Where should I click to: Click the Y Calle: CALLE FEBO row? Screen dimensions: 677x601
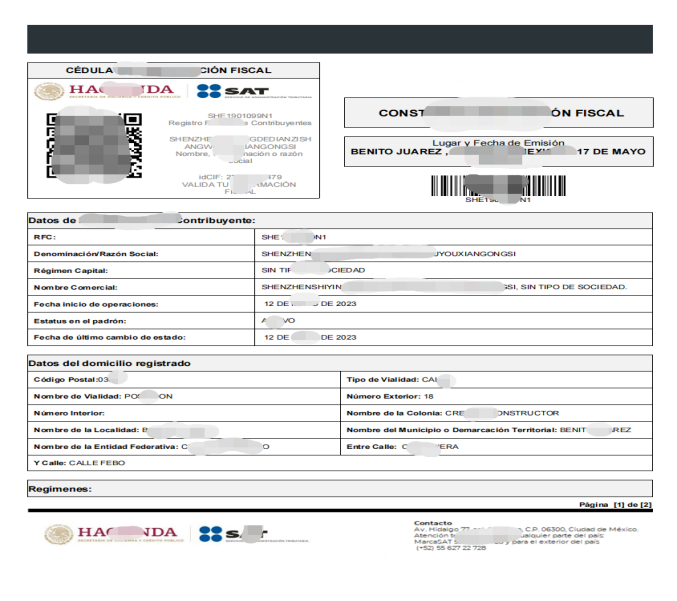[340, 463]
